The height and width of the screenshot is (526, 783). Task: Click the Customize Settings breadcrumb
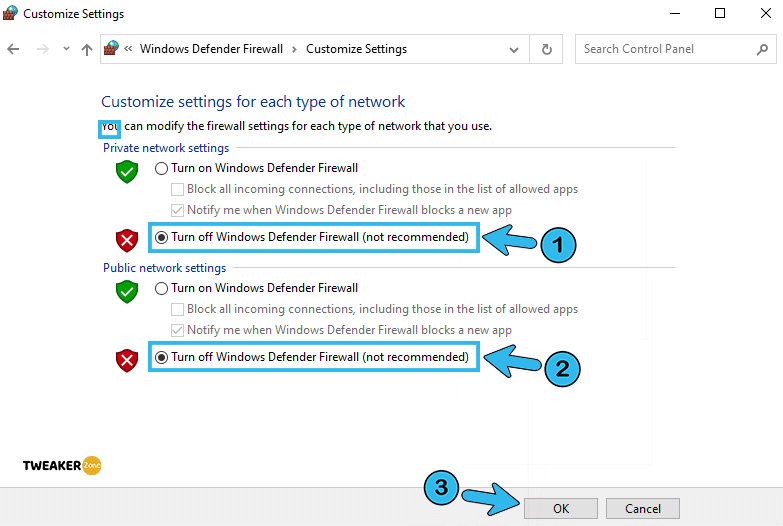(357, 49)
